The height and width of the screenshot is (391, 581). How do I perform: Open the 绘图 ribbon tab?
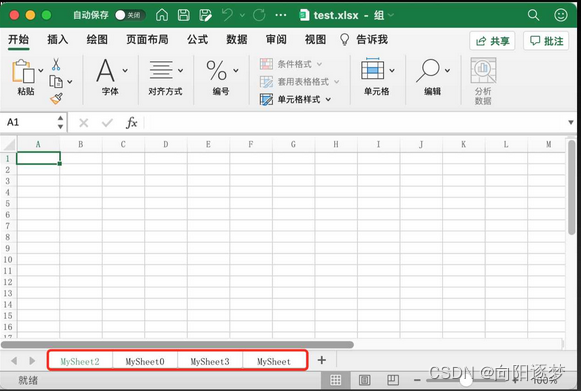point(97,40)
